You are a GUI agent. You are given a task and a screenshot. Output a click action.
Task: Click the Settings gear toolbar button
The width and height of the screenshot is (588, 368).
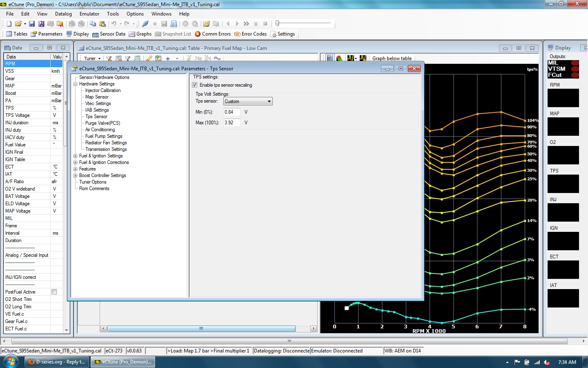pyautogui.click(x=283, y=34)
